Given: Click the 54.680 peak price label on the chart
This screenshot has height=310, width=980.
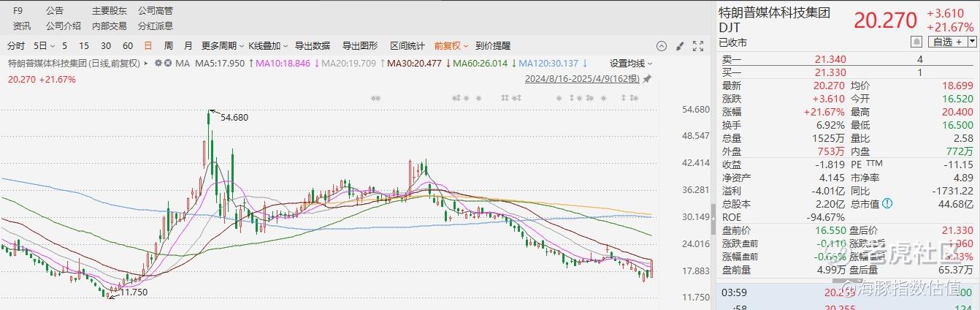Looking at the screenshot, I should 234,117.
